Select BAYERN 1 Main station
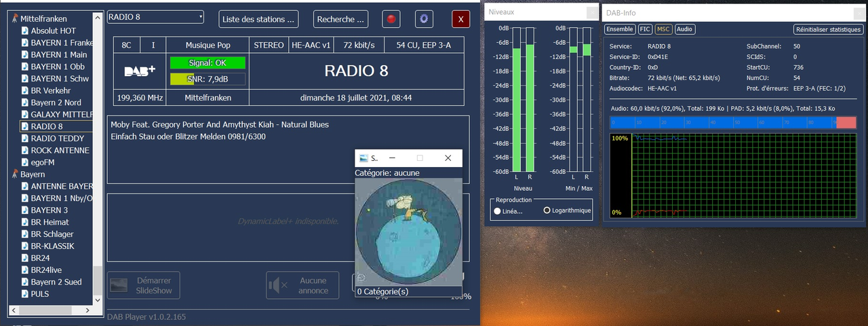Image resolution: width=868 pixels, height=326 pixels. coord(59,54)
